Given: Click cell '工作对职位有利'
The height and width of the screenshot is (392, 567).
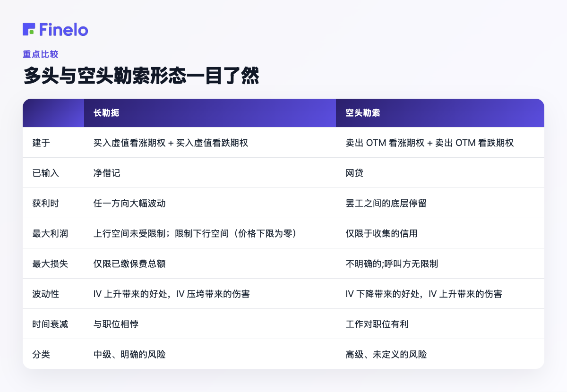Looking at the screenshot, I should (x=377, y=324).
